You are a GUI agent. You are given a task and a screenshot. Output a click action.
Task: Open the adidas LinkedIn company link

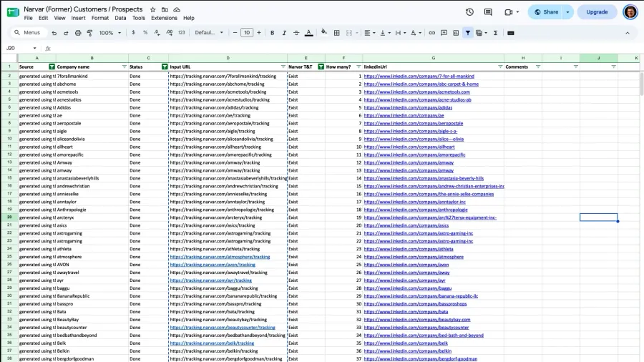[x=408, y=107]
